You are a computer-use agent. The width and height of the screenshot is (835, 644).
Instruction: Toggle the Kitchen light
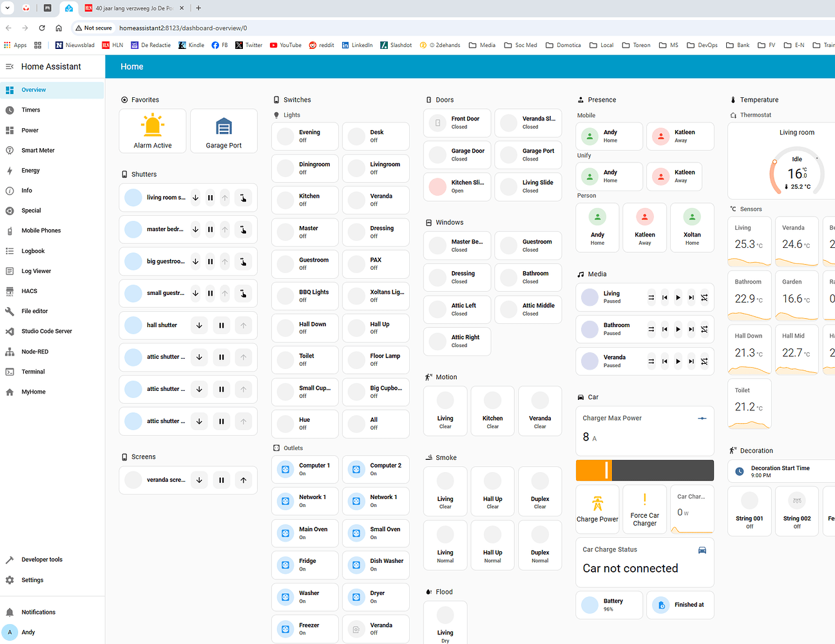point(305,200)
